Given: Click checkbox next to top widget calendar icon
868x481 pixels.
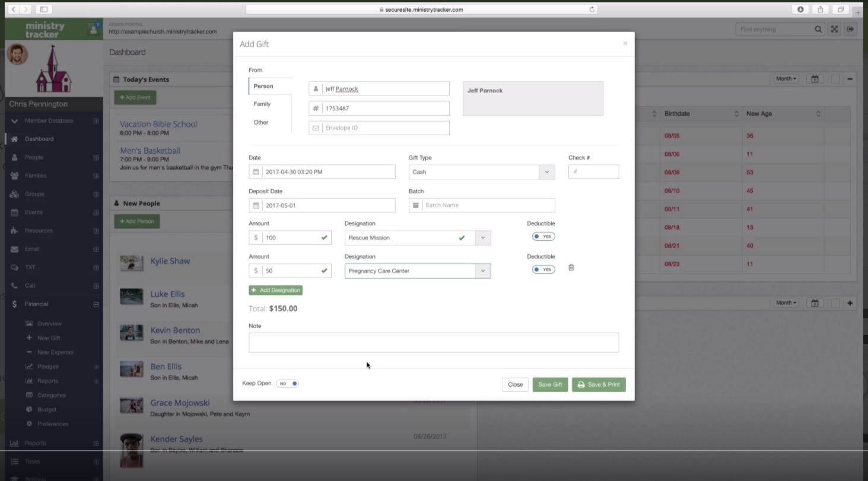Looking at the screenshot, I should [x=835, y=79].
